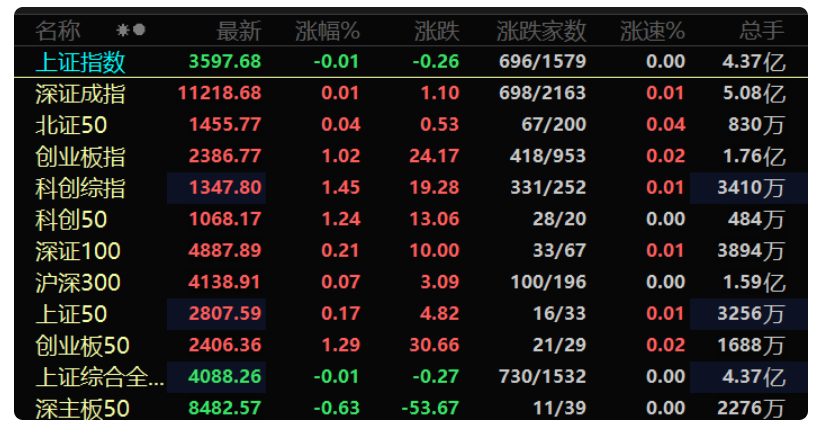The height and width of the screenshot is (424, 822).
Task: Select the truncated 上证综合全… row
Action: (410, 376)
